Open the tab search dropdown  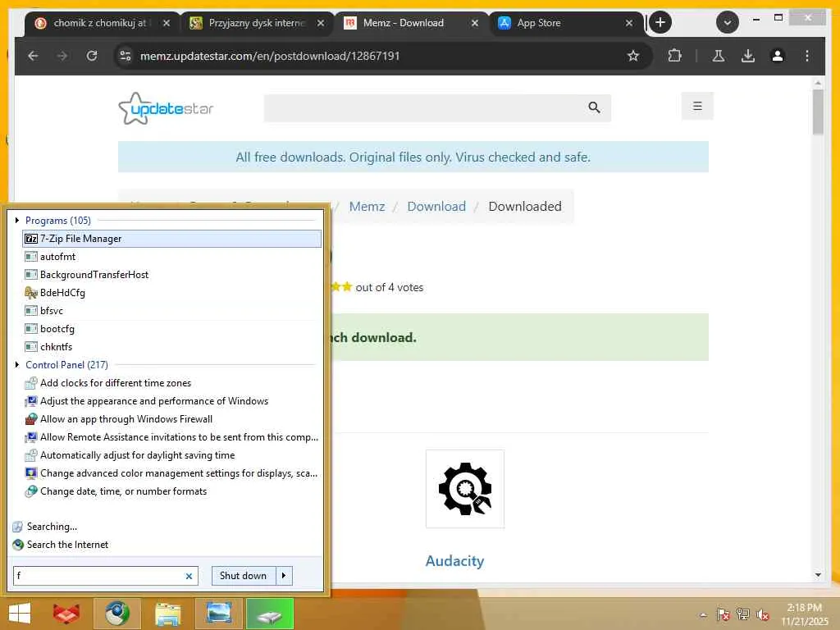(727, 22)
